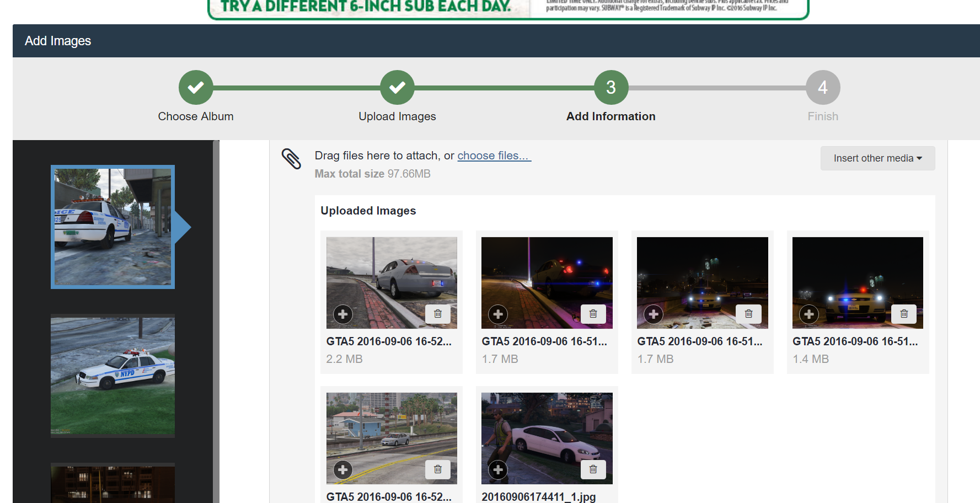Click the sidebar vertical scrollbar

click(216, 322)
